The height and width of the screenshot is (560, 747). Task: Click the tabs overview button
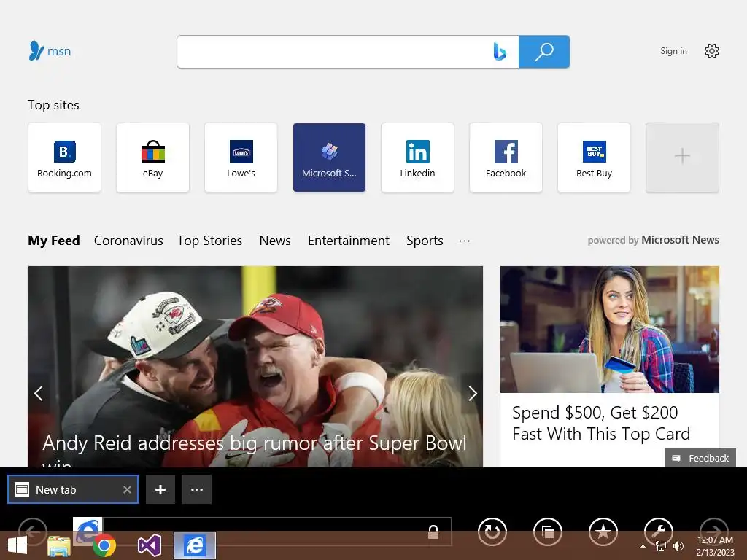(548, 532)
